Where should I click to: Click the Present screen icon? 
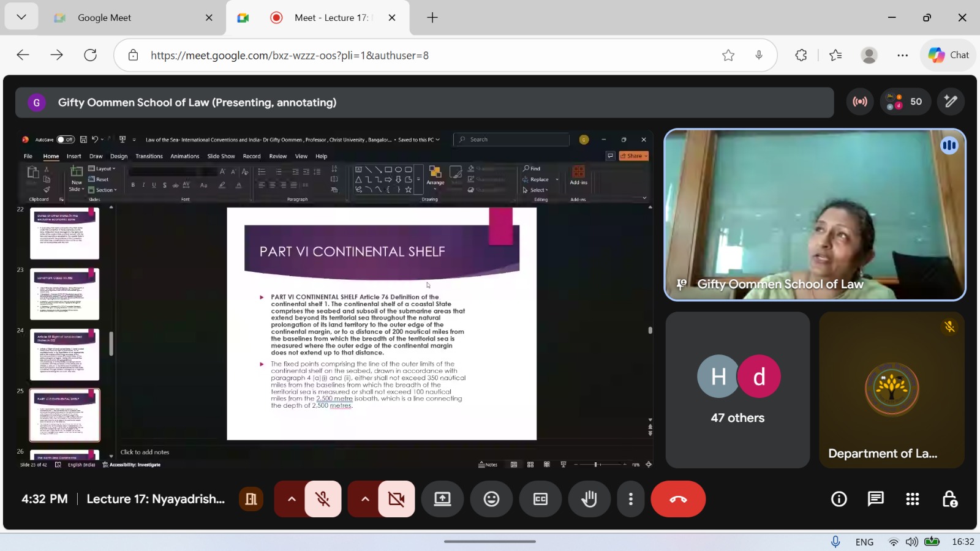point(442,499)
